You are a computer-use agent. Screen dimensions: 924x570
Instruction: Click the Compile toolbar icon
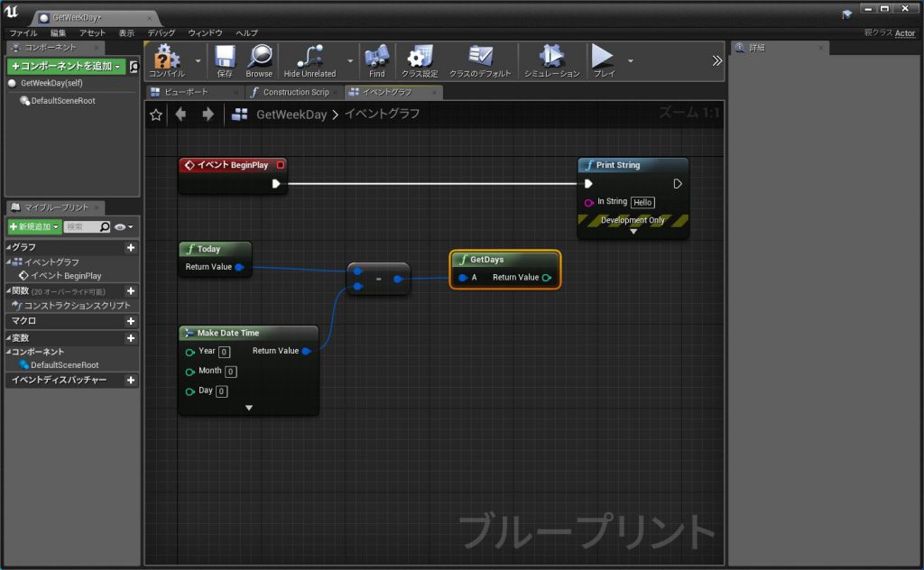[x=167, y=60]
